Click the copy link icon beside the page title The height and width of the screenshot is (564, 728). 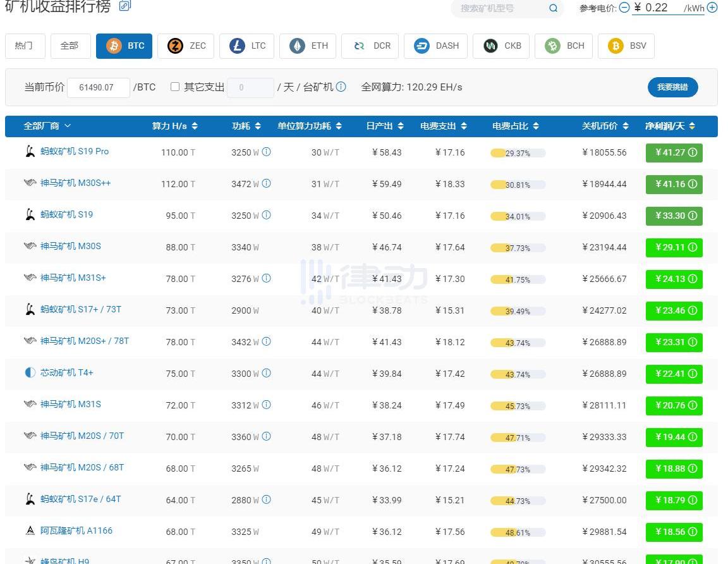[125, 5]
